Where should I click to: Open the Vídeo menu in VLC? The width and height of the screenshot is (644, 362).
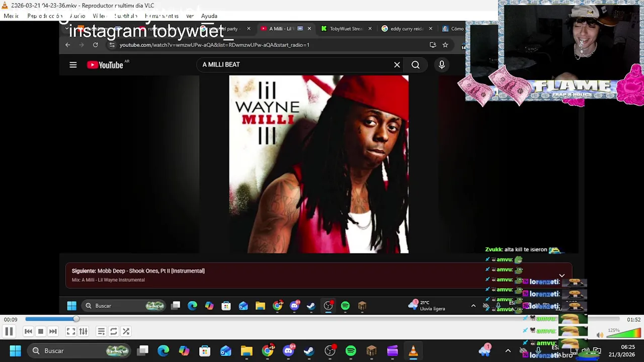[99, 16]
